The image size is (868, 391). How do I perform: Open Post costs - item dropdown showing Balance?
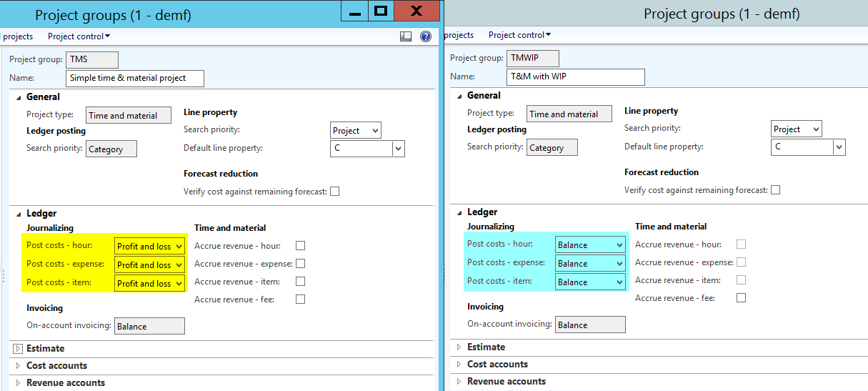coord(619,282)
